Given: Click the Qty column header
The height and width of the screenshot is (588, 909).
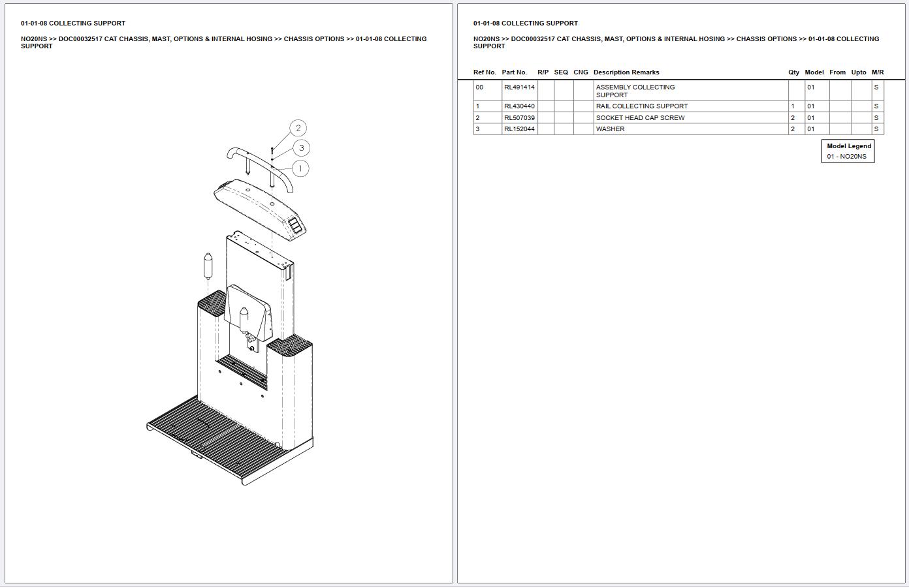Looking at the screenshot, I should (x=793, y=72).
